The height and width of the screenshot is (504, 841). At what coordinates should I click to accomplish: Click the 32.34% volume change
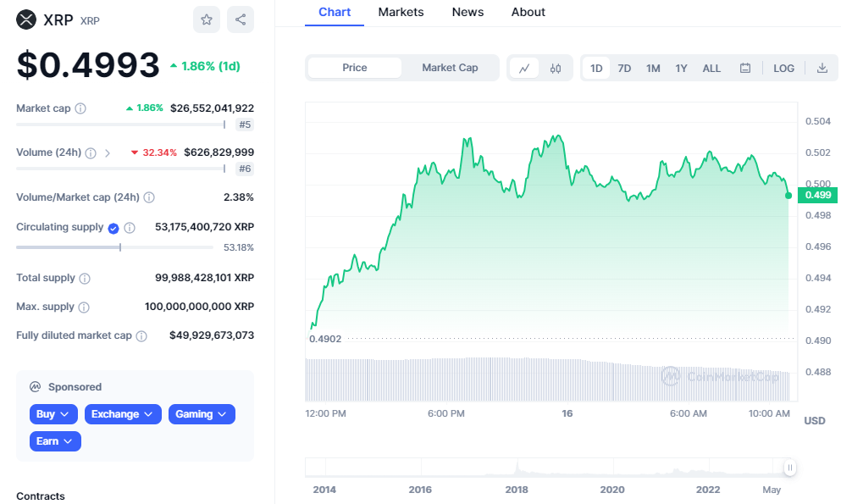(154, 152)
